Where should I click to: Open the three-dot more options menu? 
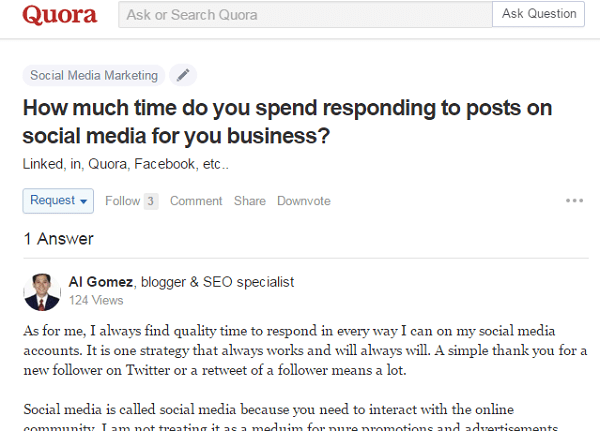pos(574,201)
